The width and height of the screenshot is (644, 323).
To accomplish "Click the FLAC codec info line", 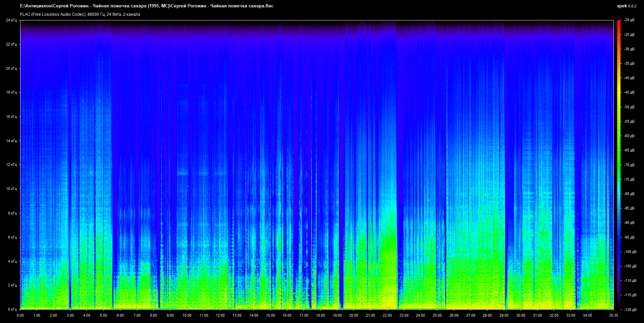I will (x=80, y=14).
